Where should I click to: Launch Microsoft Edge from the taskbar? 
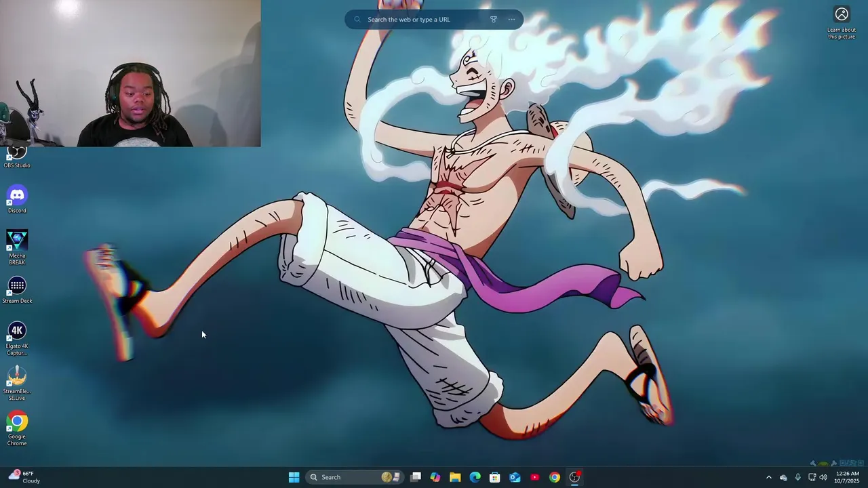coord(475,477)
